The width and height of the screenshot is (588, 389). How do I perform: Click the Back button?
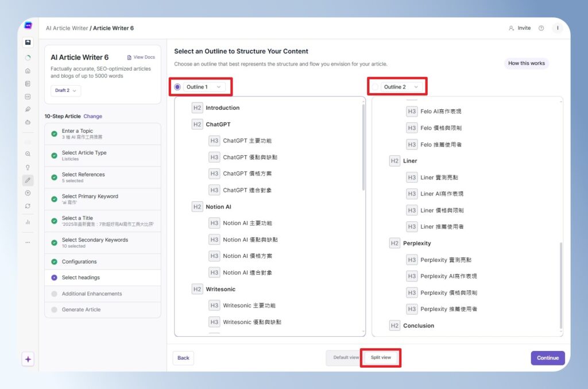click(x=183, y=358)
